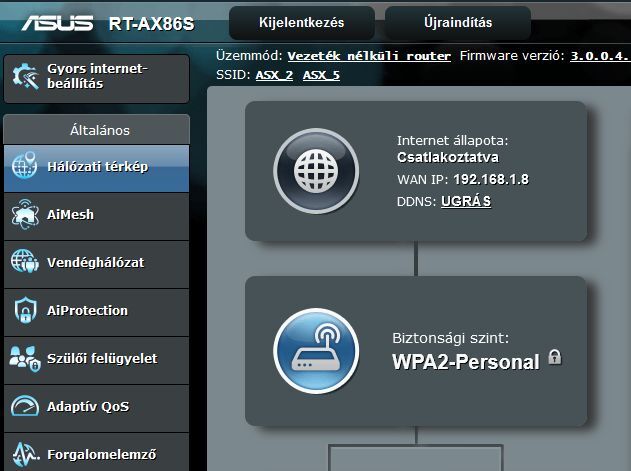Click the Csatlakoztatva status text

point(448,157)
